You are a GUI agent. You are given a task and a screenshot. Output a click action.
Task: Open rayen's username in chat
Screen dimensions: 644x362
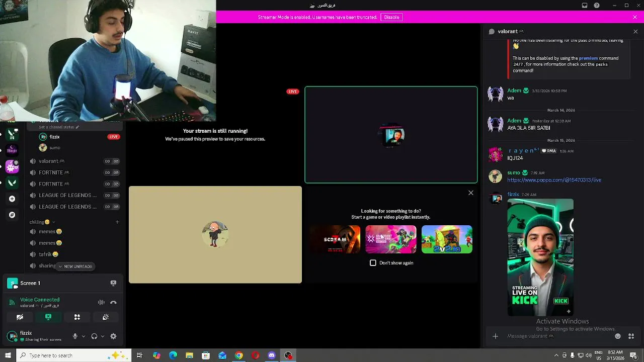click(x=523, y=151)
